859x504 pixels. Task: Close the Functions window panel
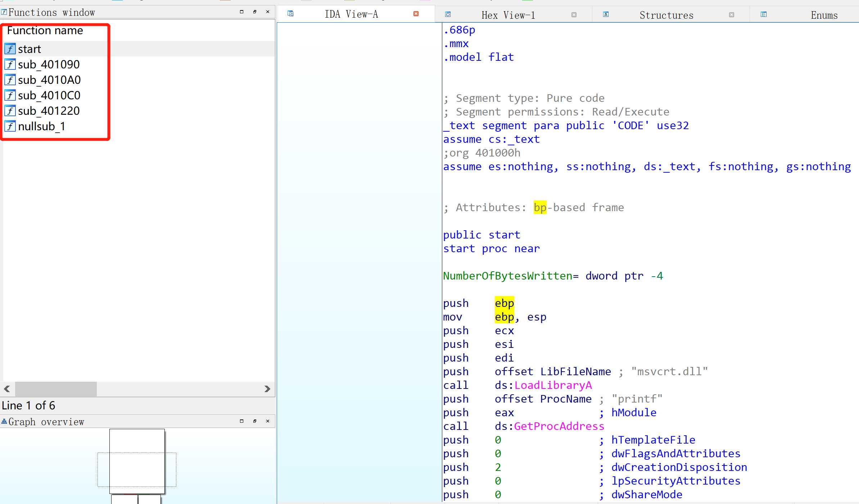pos(268,12)
